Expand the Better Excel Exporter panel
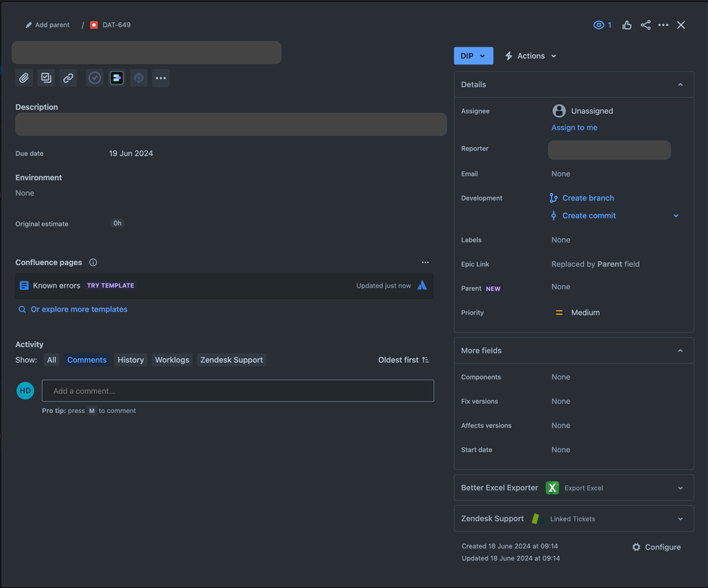The height and width of the screenshot is (588, 708). [x=680, y=488]
